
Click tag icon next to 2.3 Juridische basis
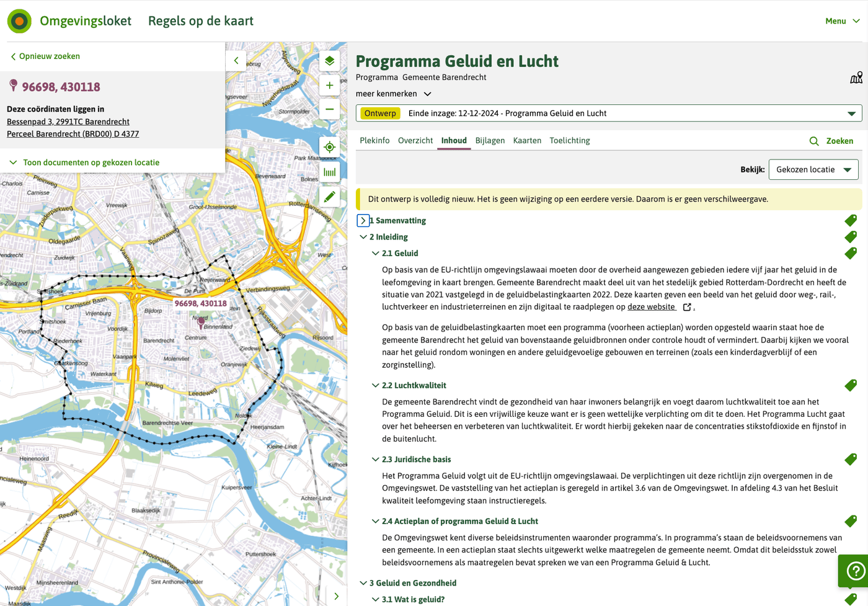851,459
